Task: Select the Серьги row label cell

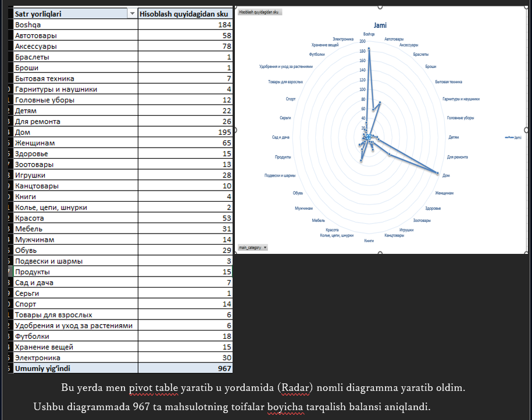Action: (x=76, y=293)
